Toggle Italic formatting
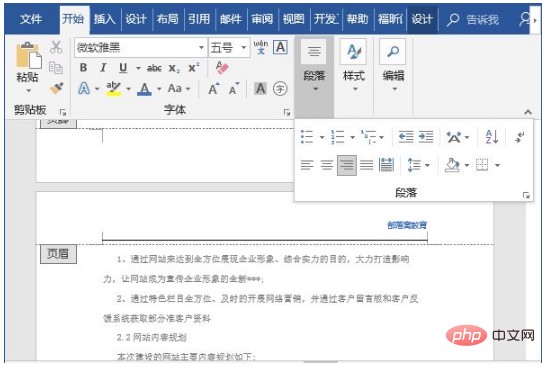This screenshot has height=368, width=545. click(x=103, y=67)
